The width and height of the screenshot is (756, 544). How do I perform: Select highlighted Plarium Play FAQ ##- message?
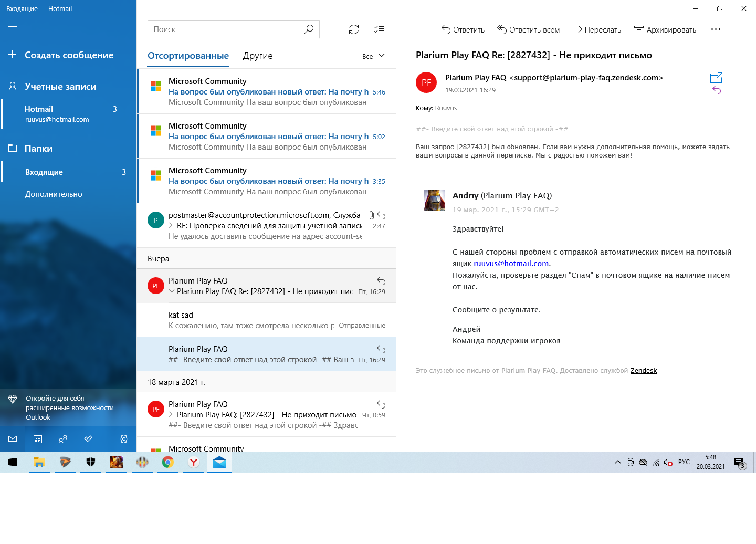click(x=267, y=354)
